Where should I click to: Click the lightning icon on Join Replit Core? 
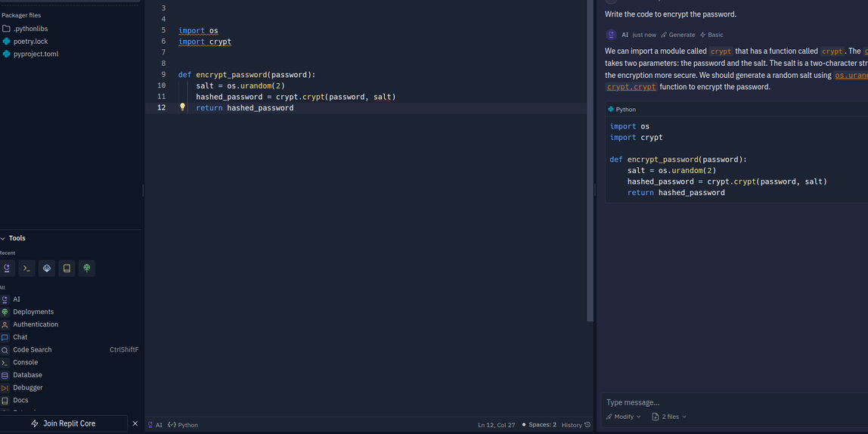35,423
